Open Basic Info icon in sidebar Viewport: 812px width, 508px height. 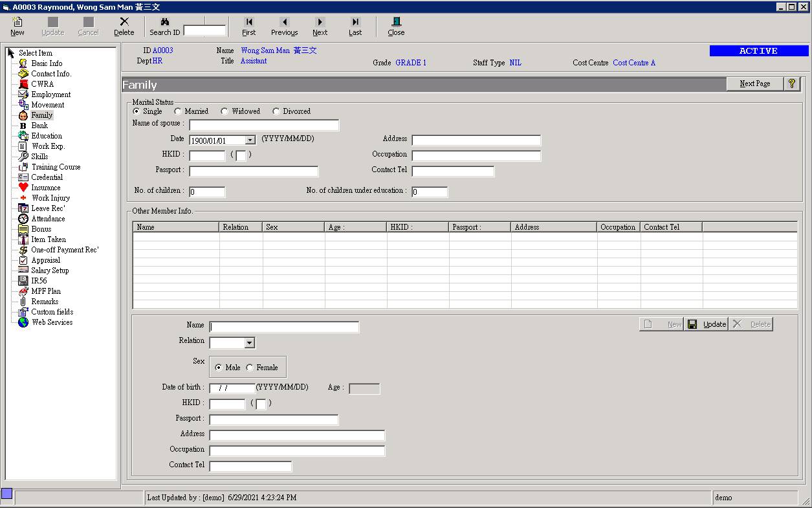23,63
